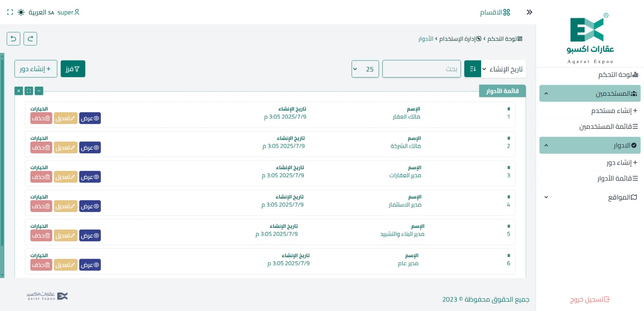
Task: Click the page vertical scrollbar
Action: pyautogui.click(x=2, y=165)
